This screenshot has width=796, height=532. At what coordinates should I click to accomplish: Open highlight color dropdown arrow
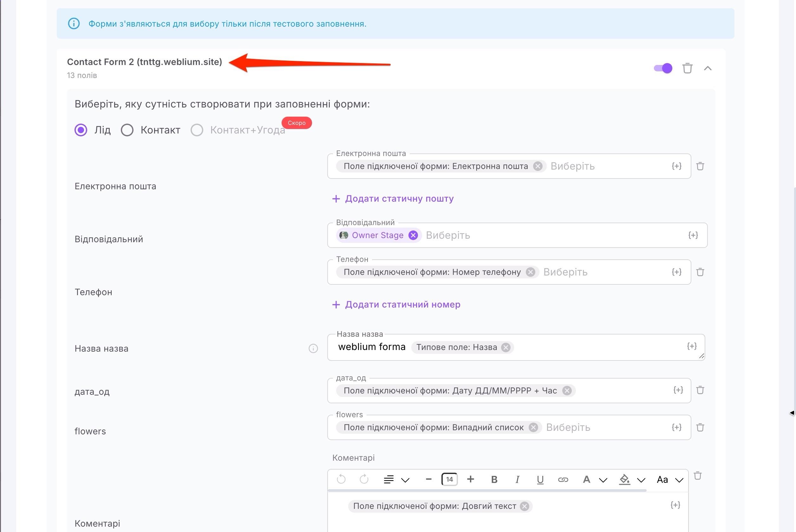point(641,480)
